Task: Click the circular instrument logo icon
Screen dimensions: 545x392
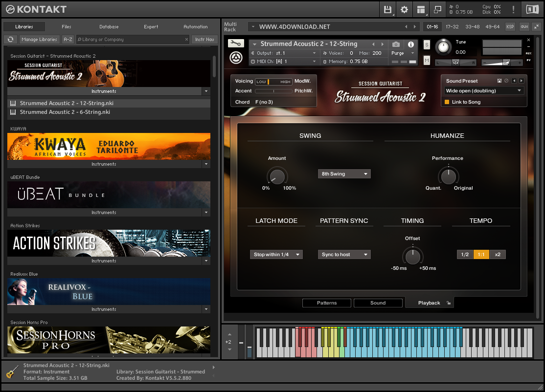Action: coord(236,58)
